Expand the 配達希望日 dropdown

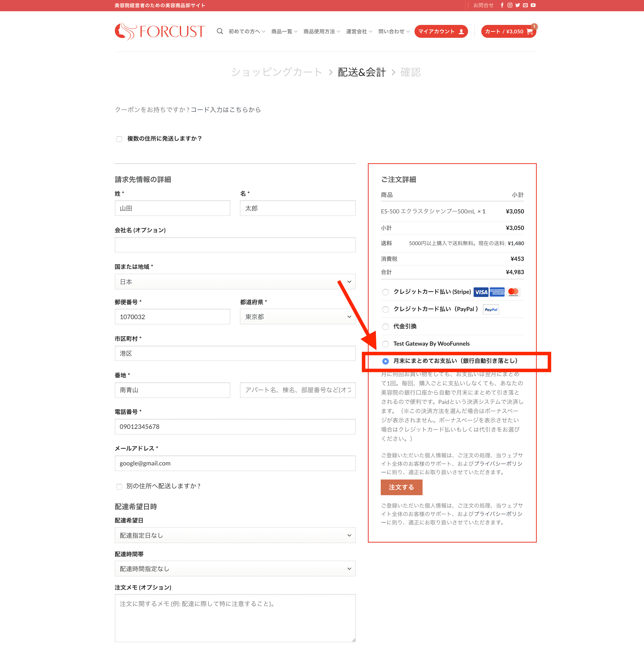235,535
